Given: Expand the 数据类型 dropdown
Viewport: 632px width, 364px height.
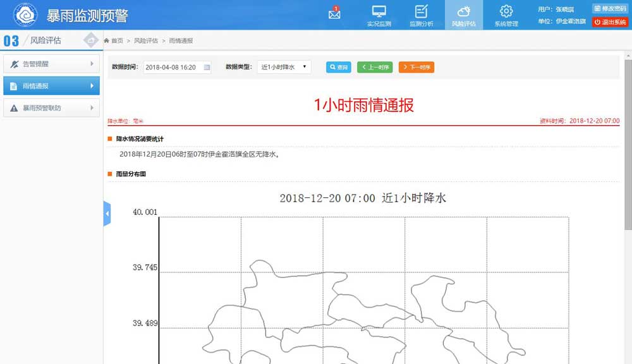Looking at the screenshot, I should click(284, 67).
